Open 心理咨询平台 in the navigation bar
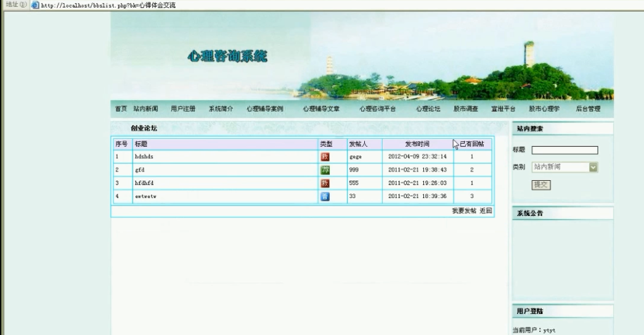This screenshot has height=335, width=644. point(377,109)
